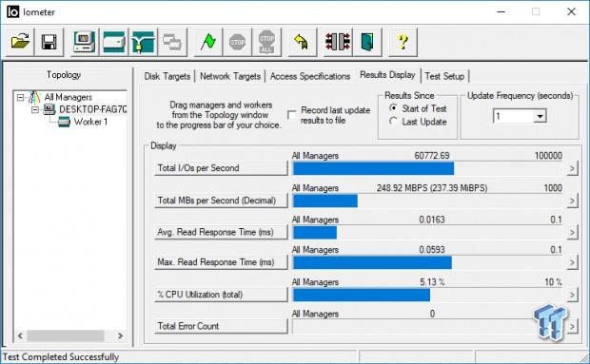The image size is (590, 364).
Task: Save test configuration floppy icon
Action: coord(49,42)
